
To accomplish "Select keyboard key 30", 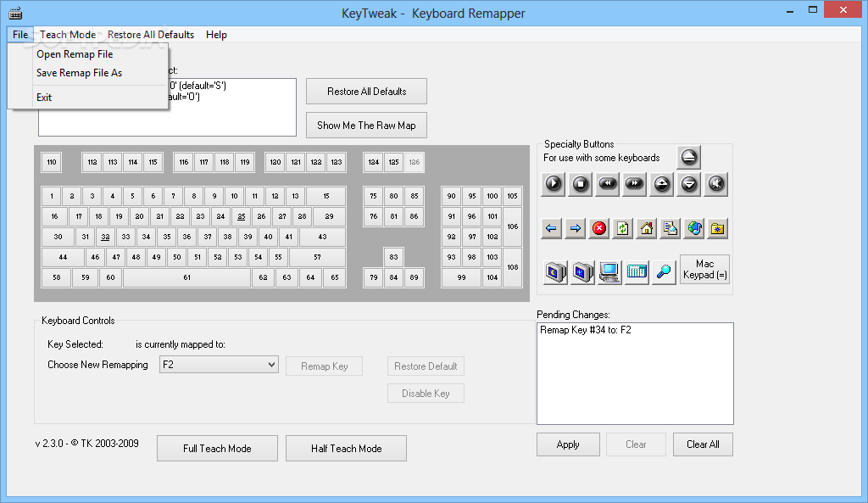I will click(58, 237).
